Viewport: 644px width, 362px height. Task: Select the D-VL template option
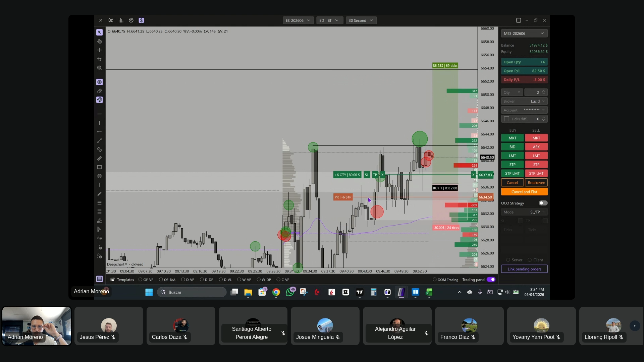[x=225, y=280]
